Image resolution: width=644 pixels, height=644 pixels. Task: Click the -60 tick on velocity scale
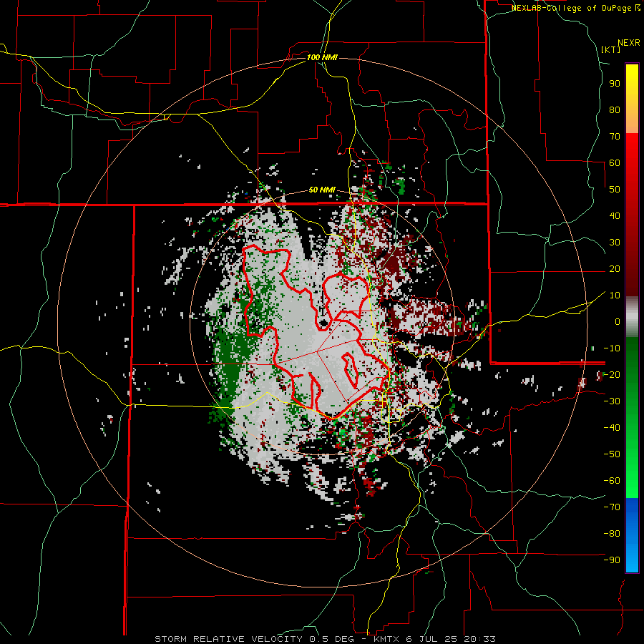tap(612, 481)
